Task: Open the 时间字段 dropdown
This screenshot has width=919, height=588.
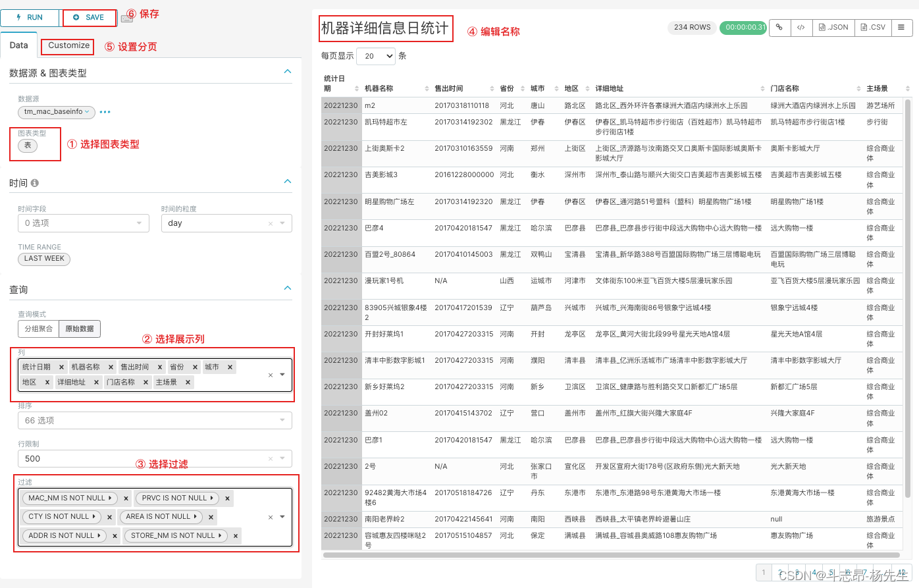Action: point(83,223)
